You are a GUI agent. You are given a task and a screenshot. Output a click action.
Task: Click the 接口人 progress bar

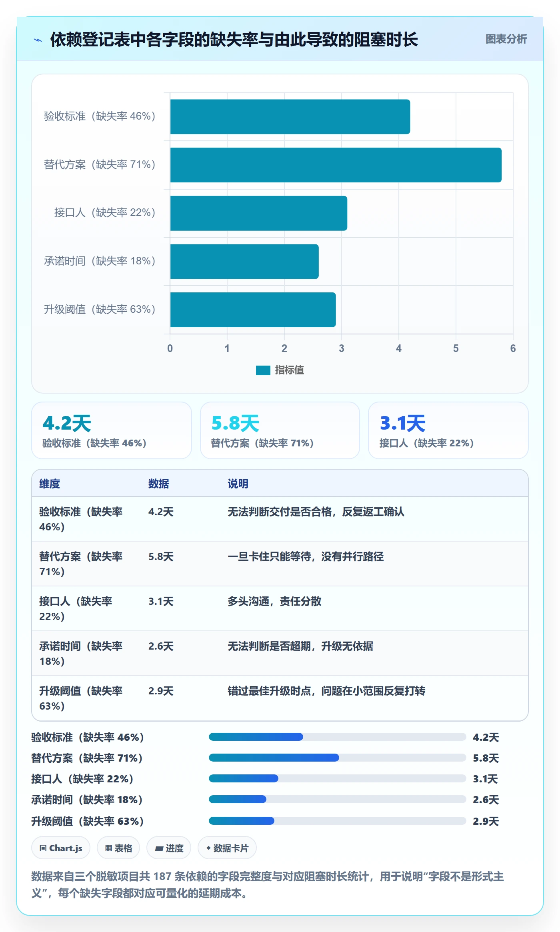coord(338,778)
